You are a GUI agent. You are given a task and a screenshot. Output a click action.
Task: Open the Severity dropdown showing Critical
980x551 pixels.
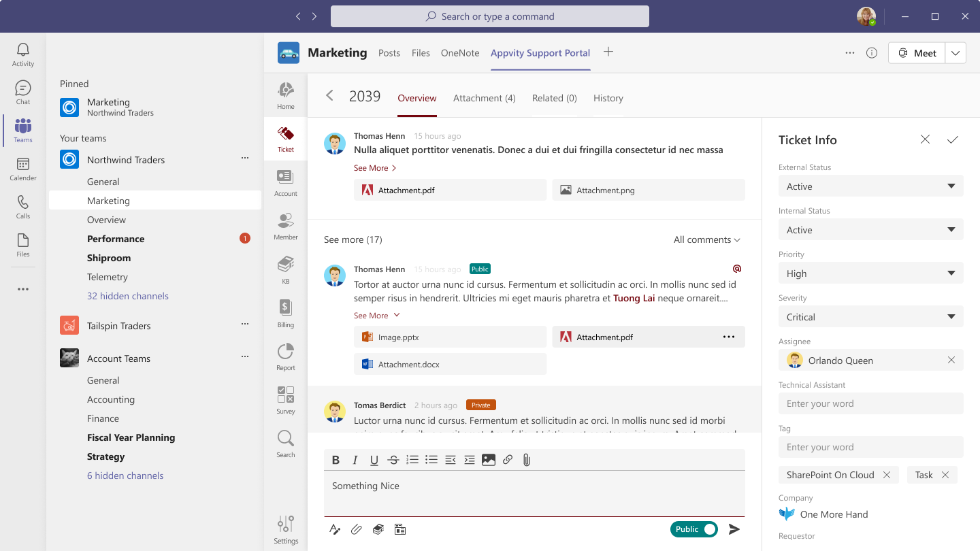click(x=870, y=317)
